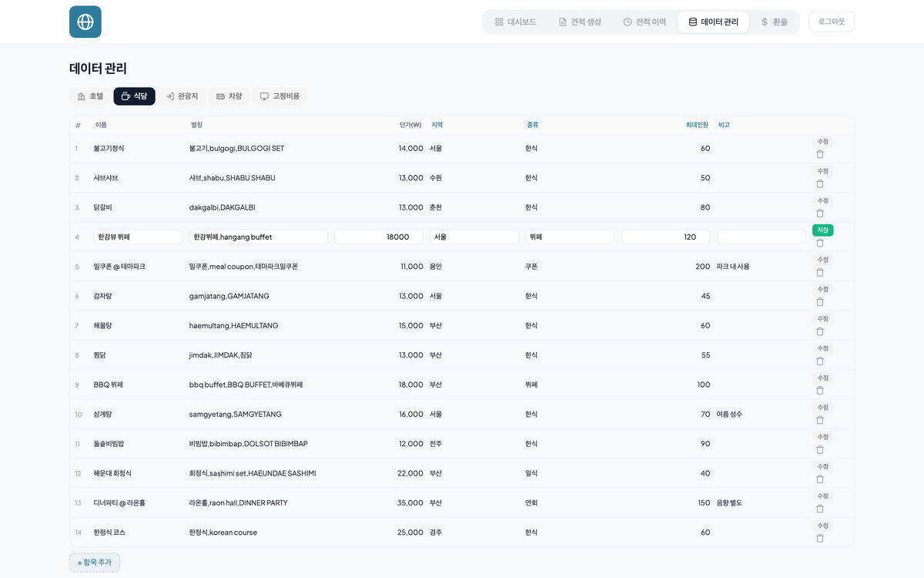Viewport: 924px width, 578px height.
Task: Edit the 한정식 코스 row with 수정
Action: tap(822, 526)
